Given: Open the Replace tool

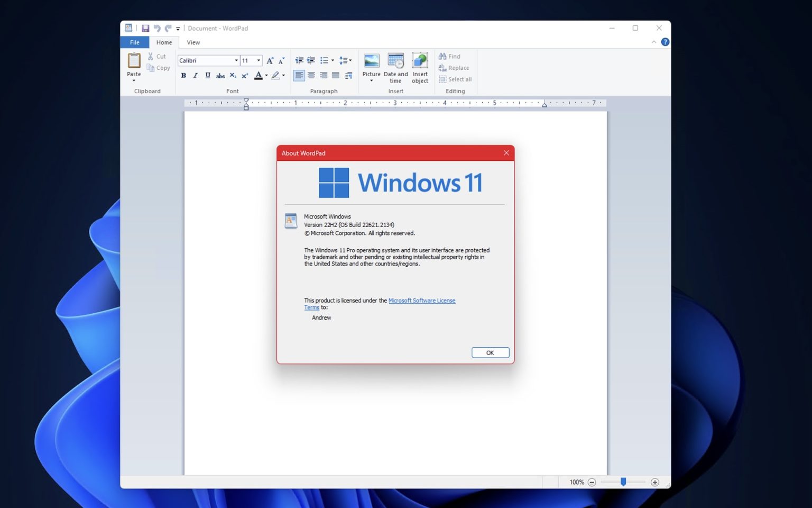Looking at the screenshot, I should [454, 68].
